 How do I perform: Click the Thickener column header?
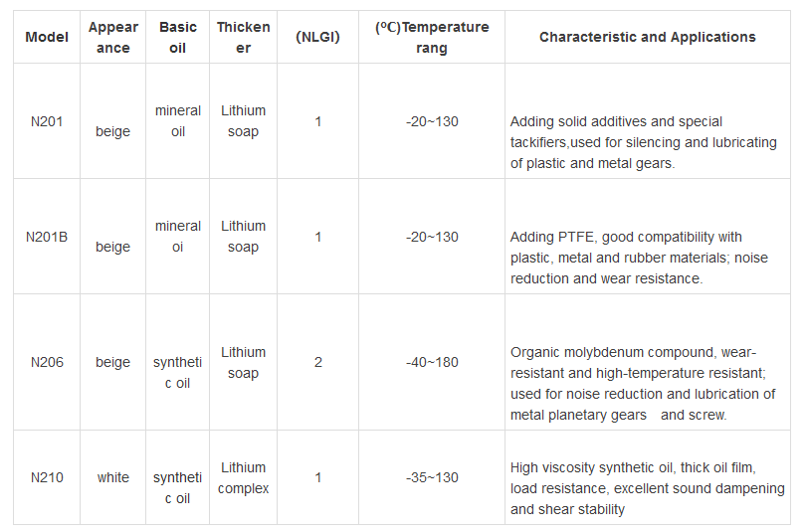click(x=243, y=38)
